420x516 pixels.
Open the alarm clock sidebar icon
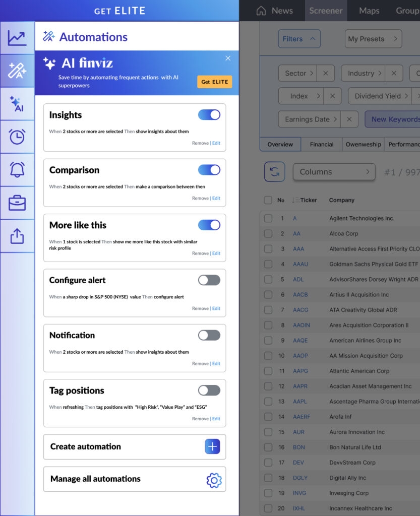tap(17, 137)
